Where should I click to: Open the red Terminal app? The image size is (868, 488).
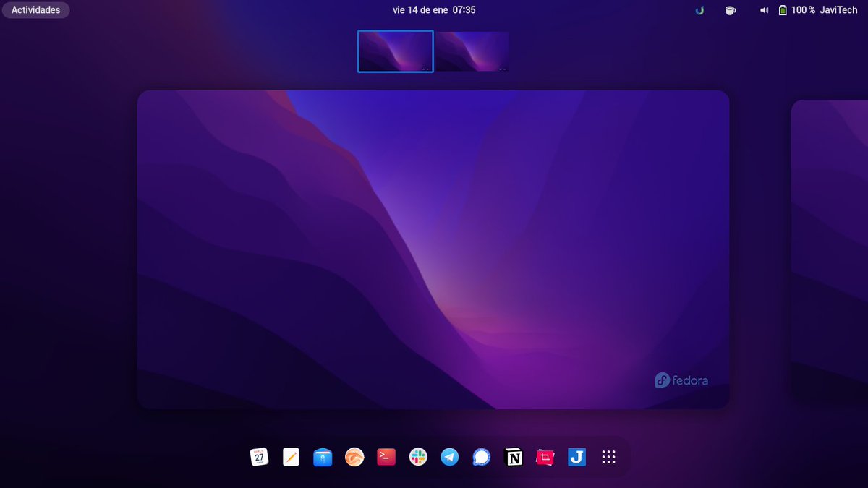[x=386, y=457]
